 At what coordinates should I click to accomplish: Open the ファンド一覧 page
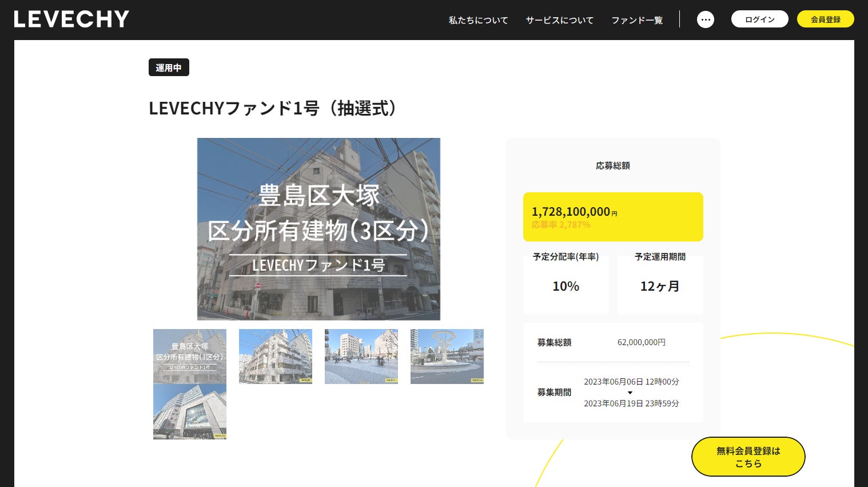[637, 20]
